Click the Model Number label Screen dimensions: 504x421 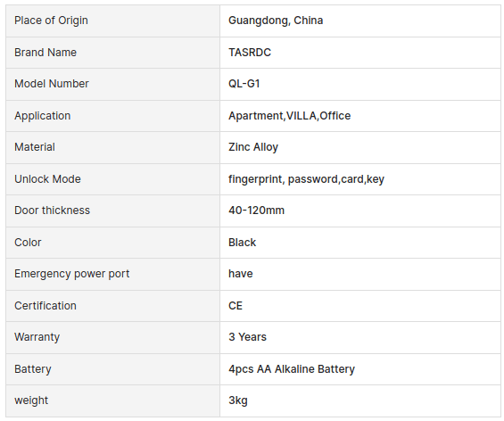click(x=52, y=84)
